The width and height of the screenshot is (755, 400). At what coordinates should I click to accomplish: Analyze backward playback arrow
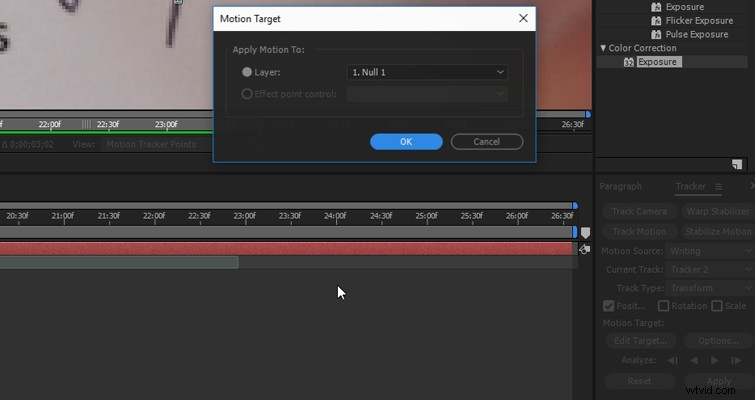pyautogui.click(x=694, y=361)
